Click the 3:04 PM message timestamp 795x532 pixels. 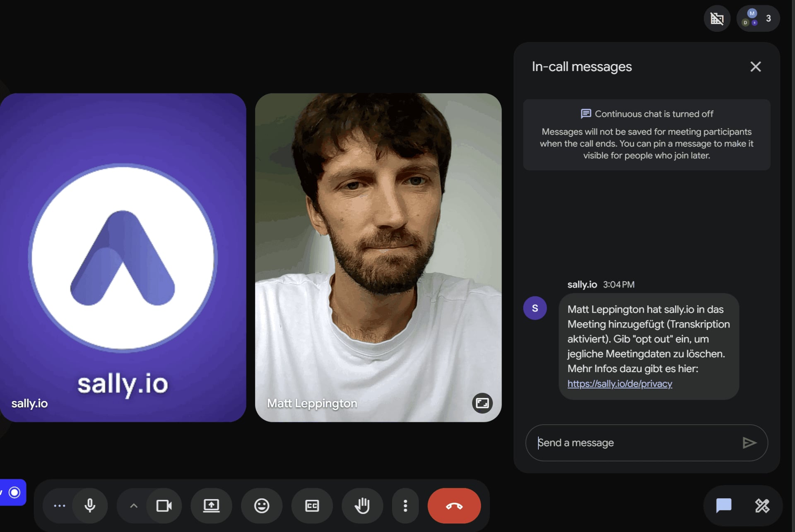point(619,284)
